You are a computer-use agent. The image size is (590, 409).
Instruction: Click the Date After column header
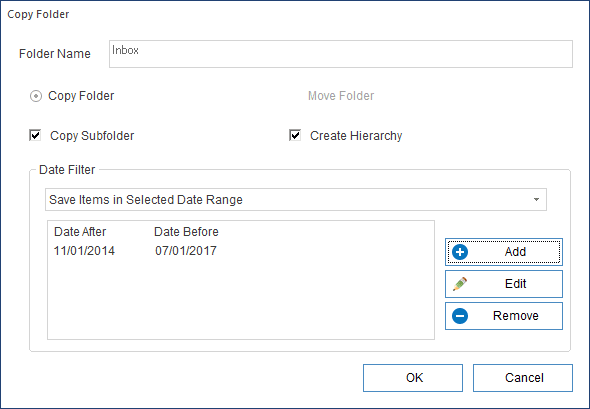click(80, 232)
